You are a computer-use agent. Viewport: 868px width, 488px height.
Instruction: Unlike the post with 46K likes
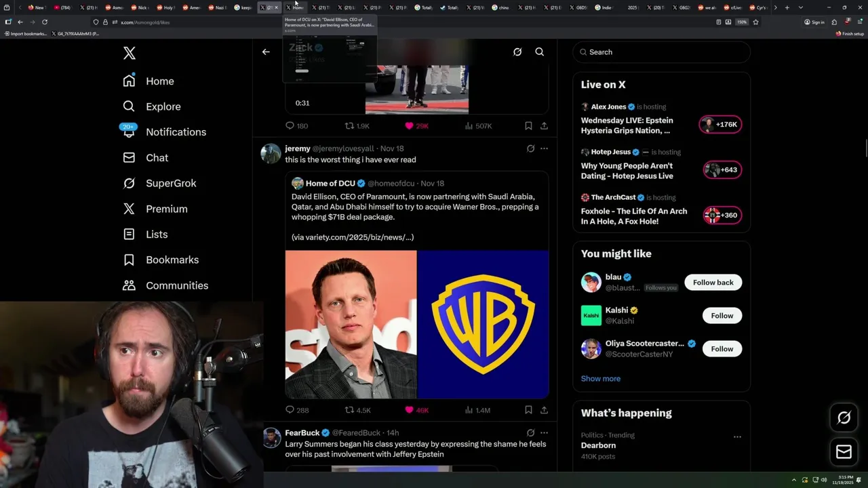tap(416, 410)
